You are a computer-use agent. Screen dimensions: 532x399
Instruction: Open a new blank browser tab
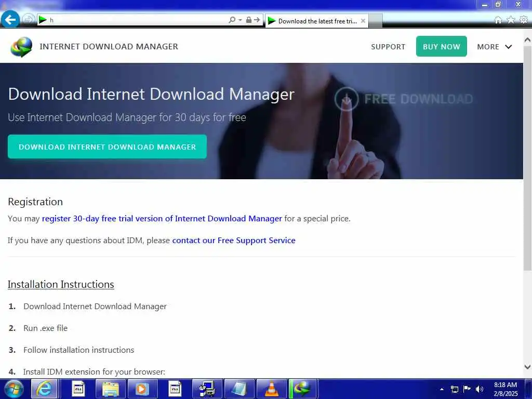(376, 21)
